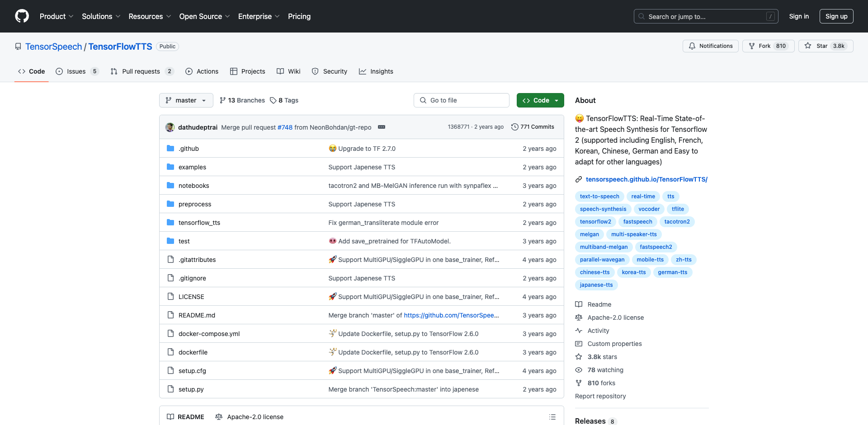Click the setup.py file icon
The width and height of the screenshot is (868, 425).
pos(170,389)
